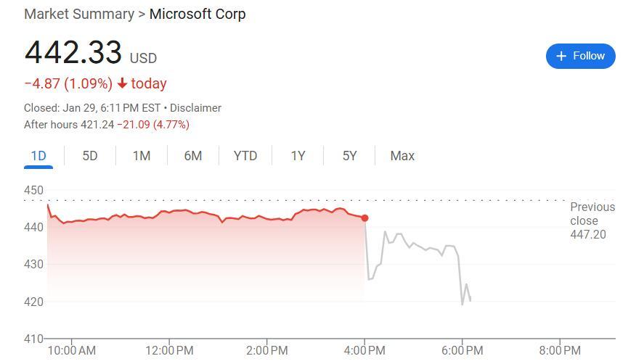
Task: Click the Follow button
Action: click(x=580, y=56)
